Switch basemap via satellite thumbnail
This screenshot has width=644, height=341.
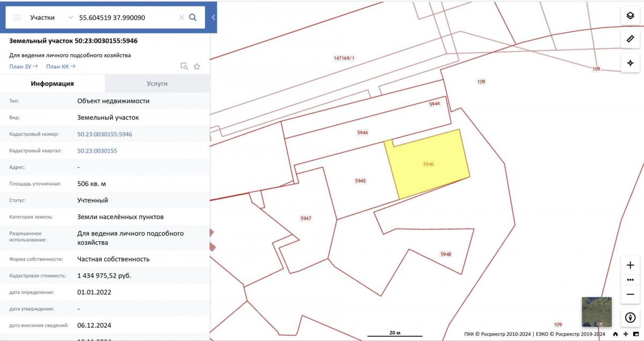click(x=597, y=312)
